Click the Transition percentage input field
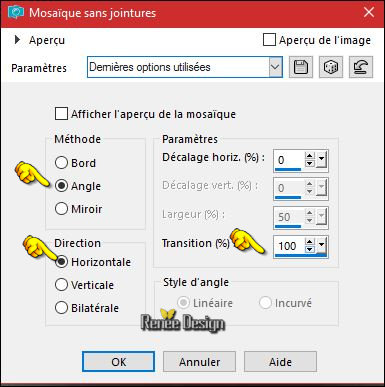This screenshot has width=385, height=387. click(289, 246)
